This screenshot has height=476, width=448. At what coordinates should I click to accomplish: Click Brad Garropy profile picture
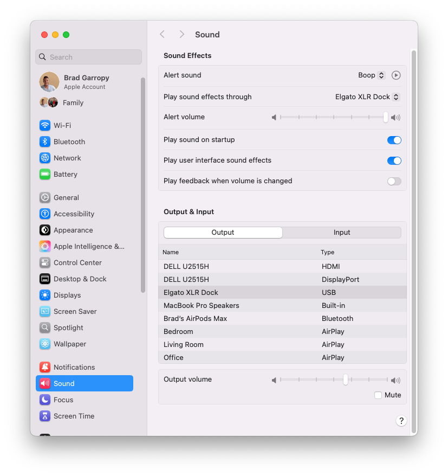tap(49, 82)
